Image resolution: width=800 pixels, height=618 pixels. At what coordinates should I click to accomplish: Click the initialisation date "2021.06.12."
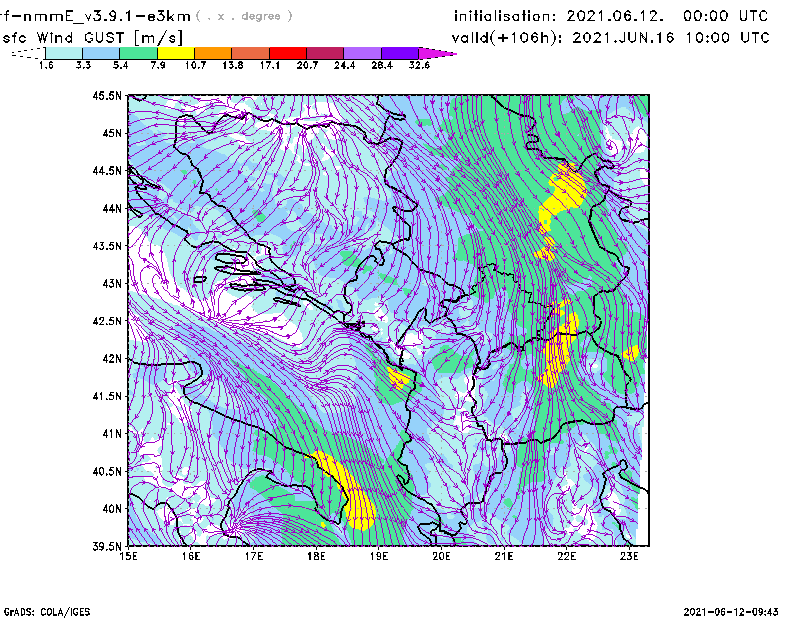pyautogui.click(x=615, y=16)
